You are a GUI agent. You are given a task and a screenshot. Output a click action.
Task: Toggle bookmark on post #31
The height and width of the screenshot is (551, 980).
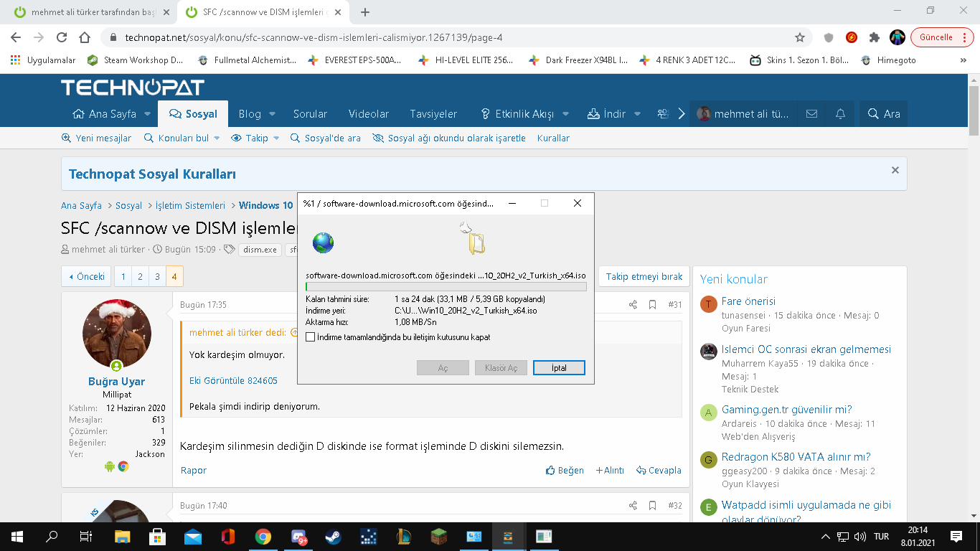(x=653, y=305)
